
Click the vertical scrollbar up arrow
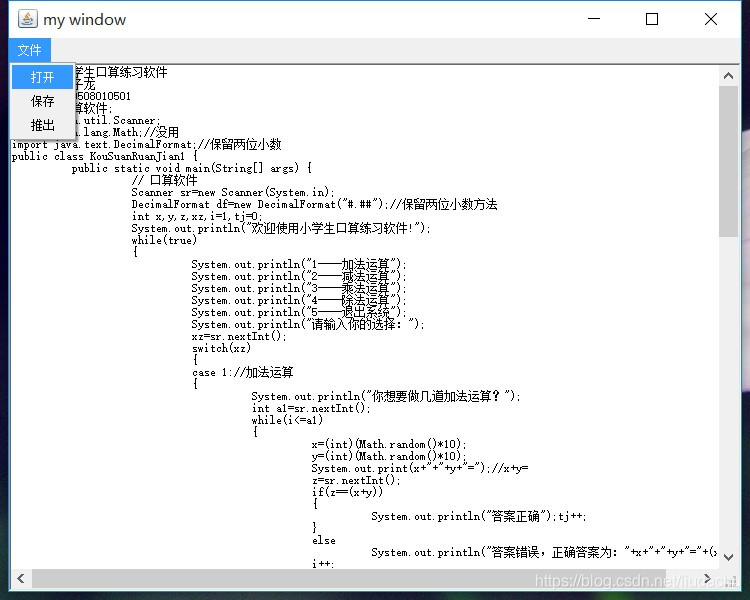(x=728, y=76)
